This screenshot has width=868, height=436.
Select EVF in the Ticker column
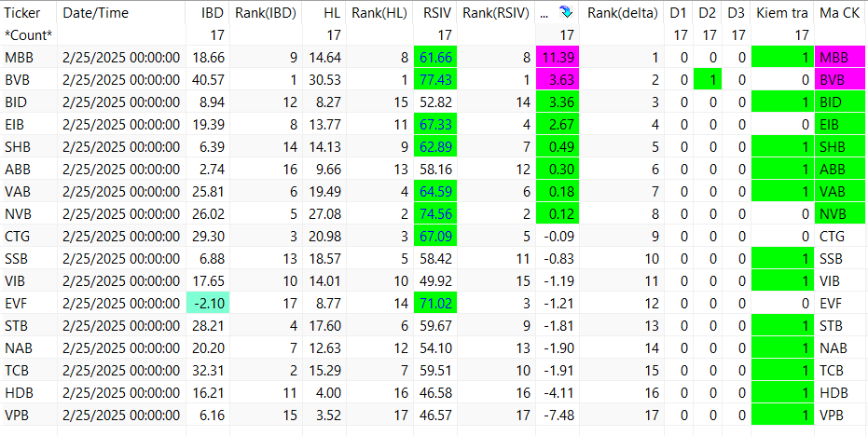[16, 303]
